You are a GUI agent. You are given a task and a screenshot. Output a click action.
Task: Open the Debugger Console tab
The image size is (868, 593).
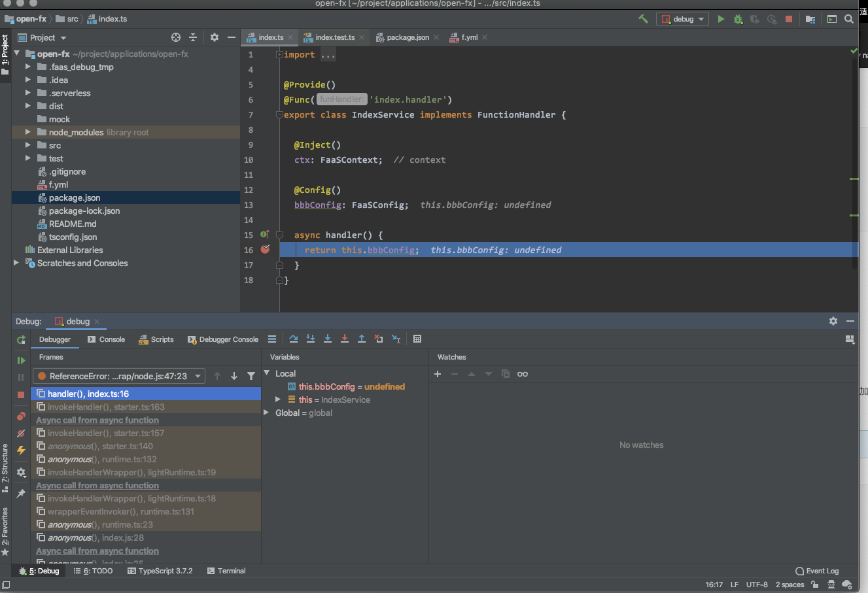223,339
